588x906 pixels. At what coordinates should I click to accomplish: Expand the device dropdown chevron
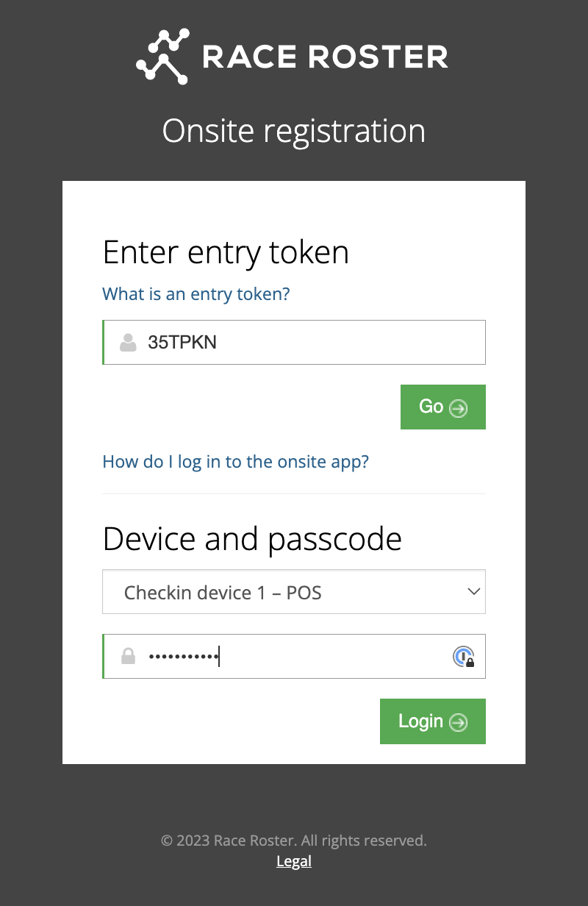pos(474,591)
